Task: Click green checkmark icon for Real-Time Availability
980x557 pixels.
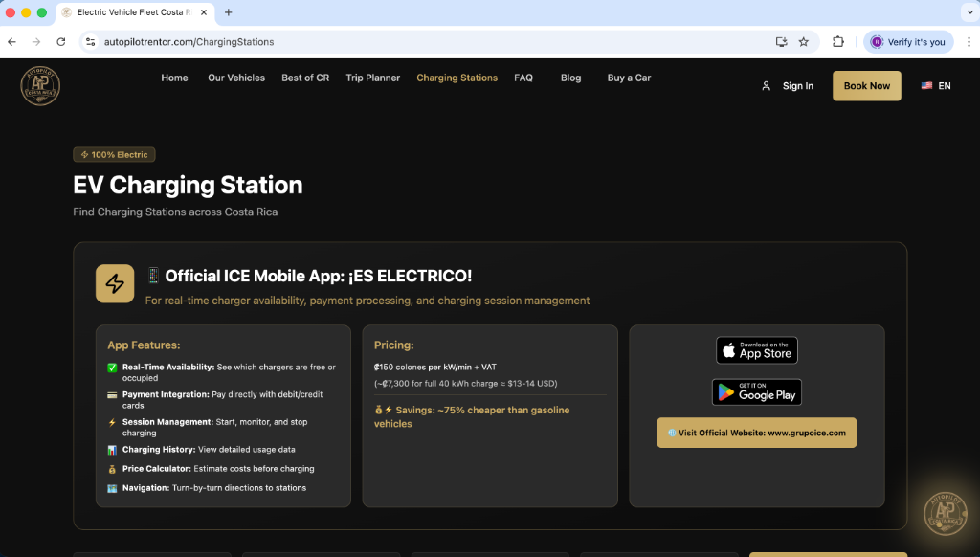Action: point(112,368)
